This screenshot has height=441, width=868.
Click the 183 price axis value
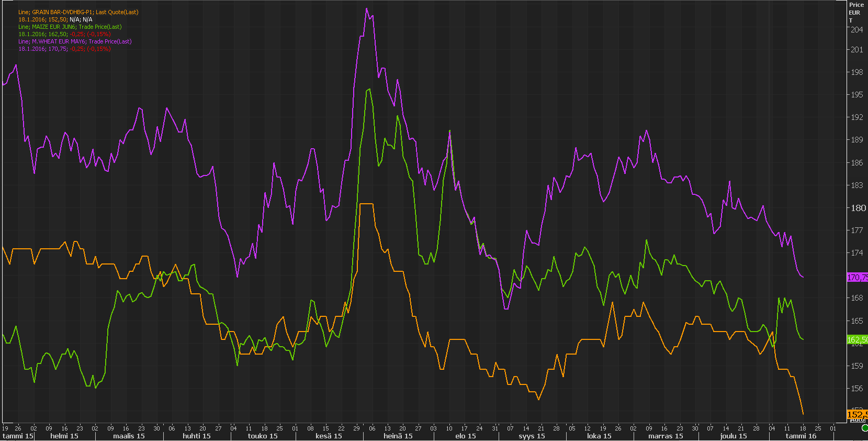857,185
